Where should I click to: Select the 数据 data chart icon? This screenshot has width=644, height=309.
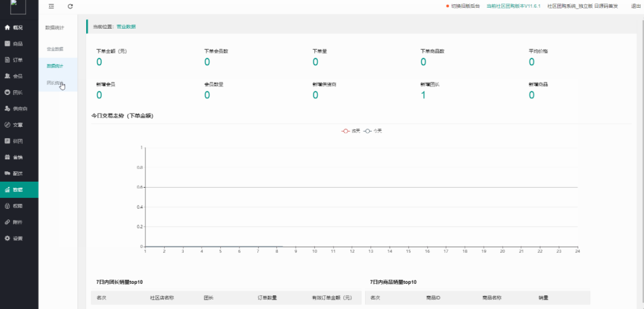click(x=7, y=189)
